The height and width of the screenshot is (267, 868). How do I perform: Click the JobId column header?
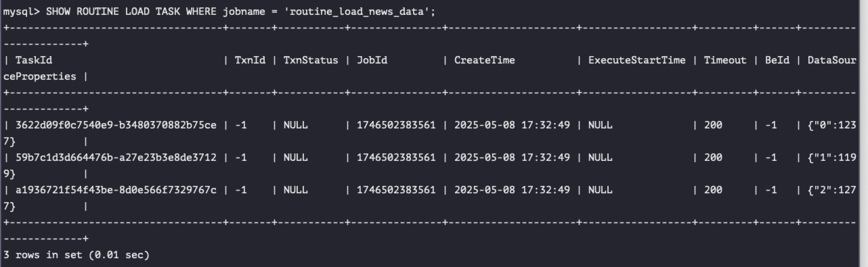372,61
